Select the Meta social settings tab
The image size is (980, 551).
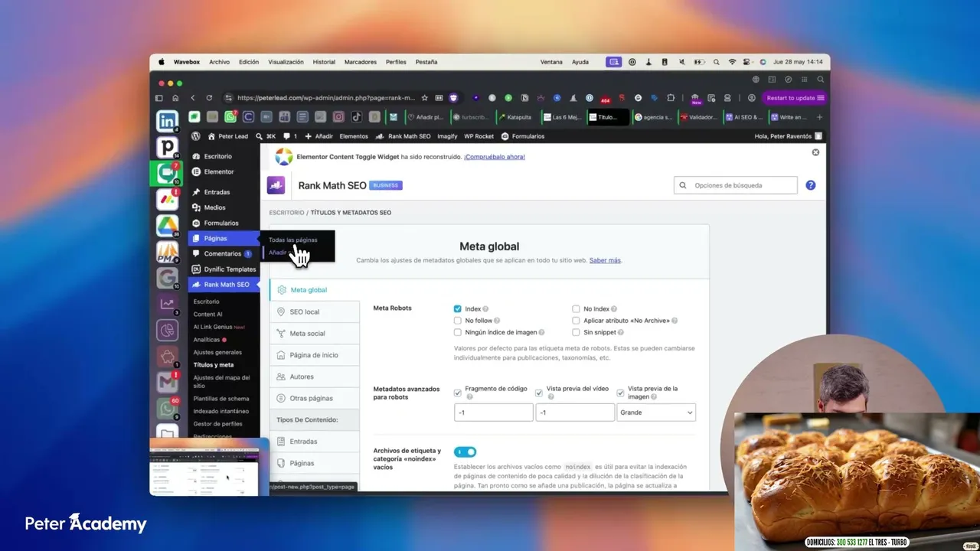(315, 334)
